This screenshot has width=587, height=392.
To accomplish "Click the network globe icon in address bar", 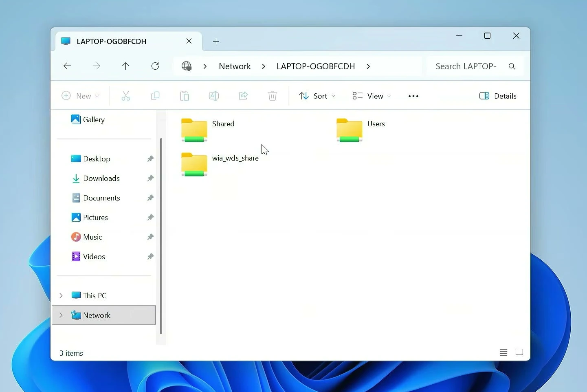I will pyautogui.click(x=187, y=66).
